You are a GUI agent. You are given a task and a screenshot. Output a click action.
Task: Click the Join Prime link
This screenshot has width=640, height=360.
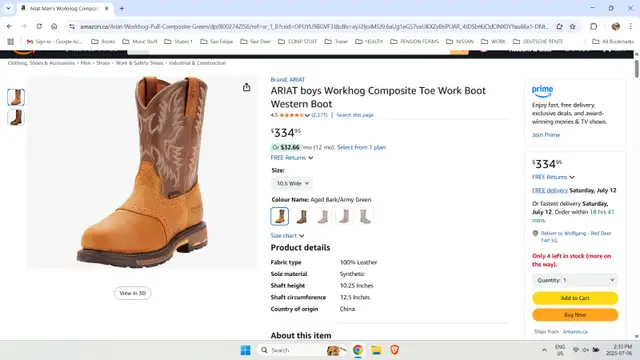click(x=546, y=135)
